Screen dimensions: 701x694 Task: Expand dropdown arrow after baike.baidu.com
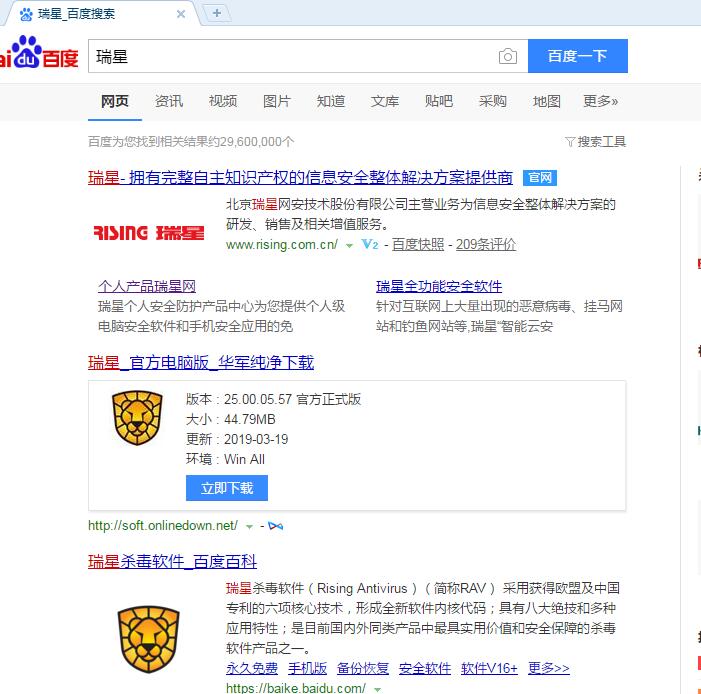(x=377, y=689)
